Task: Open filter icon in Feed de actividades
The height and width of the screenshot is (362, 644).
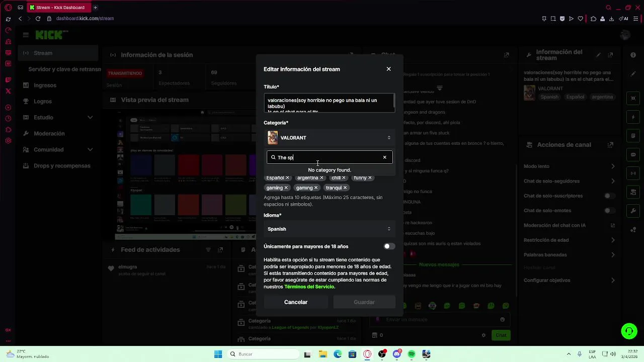Action: click(208, 249)
